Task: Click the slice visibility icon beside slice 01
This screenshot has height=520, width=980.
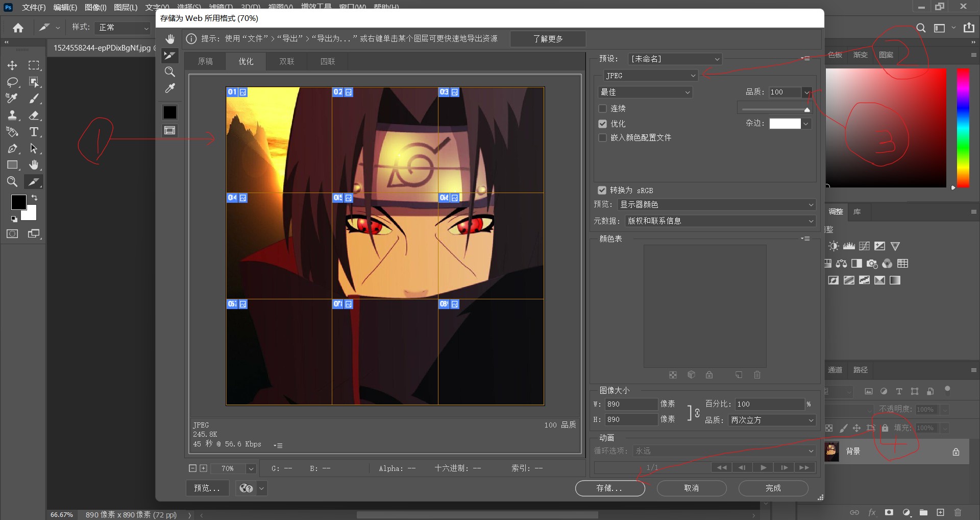Action: click(x=243, y=92)
